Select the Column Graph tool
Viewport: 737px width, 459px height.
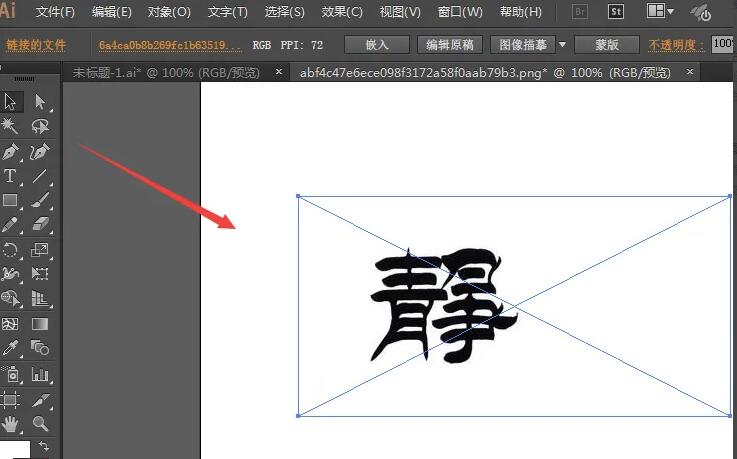tap(40, 374)
